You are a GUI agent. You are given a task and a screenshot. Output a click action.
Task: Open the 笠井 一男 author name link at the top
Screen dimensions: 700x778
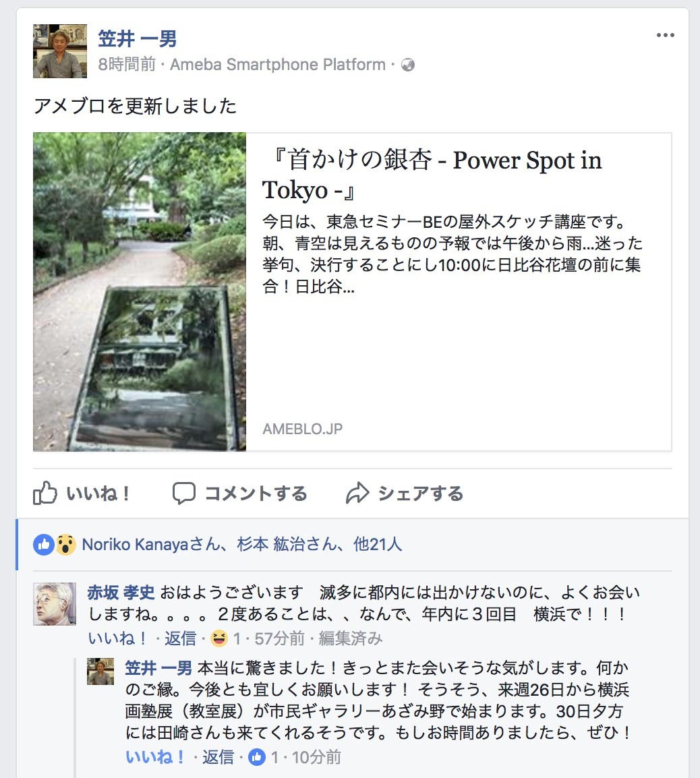tap(138, 38)
